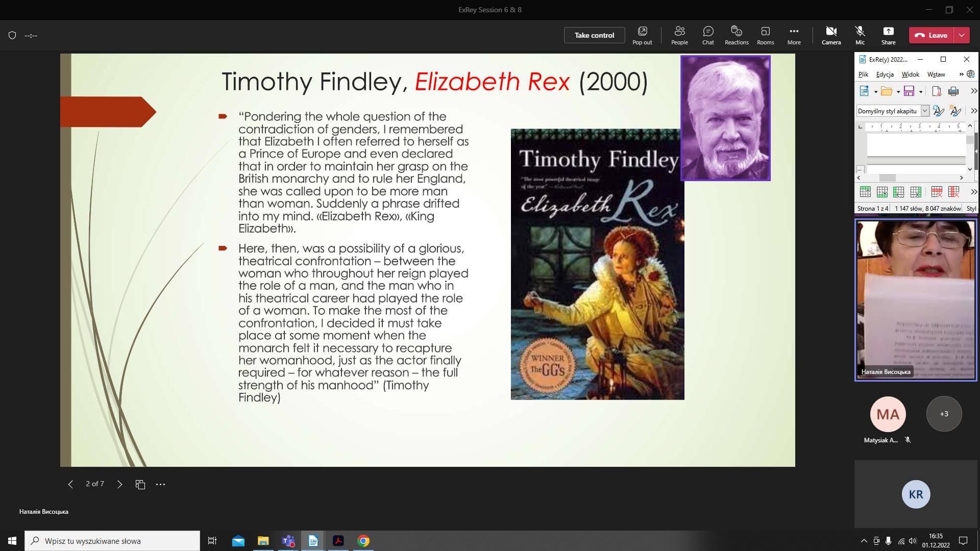The height and width of the screenshot is (551, 980).
Task: Open Edycja menu in Writer window
Action: pyautogui.click(x=885, y=74)
